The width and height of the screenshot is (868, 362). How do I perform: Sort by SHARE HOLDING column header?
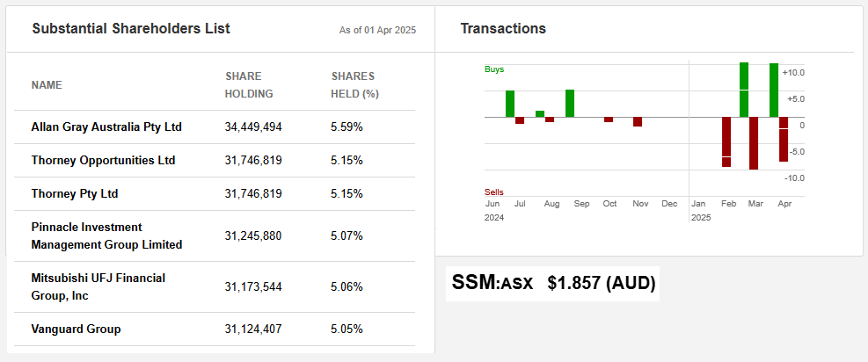[x=249, y=85]
